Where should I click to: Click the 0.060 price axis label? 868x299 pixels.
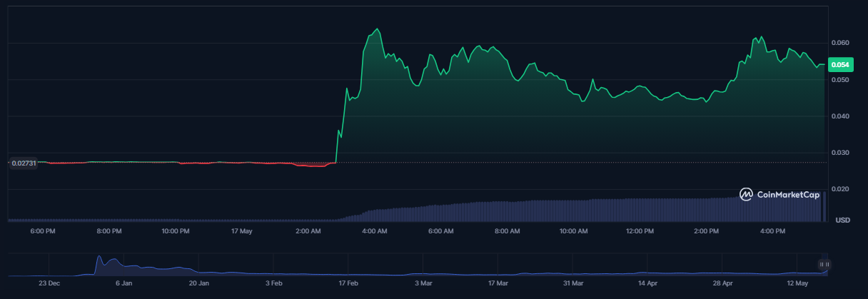point(841,43)
